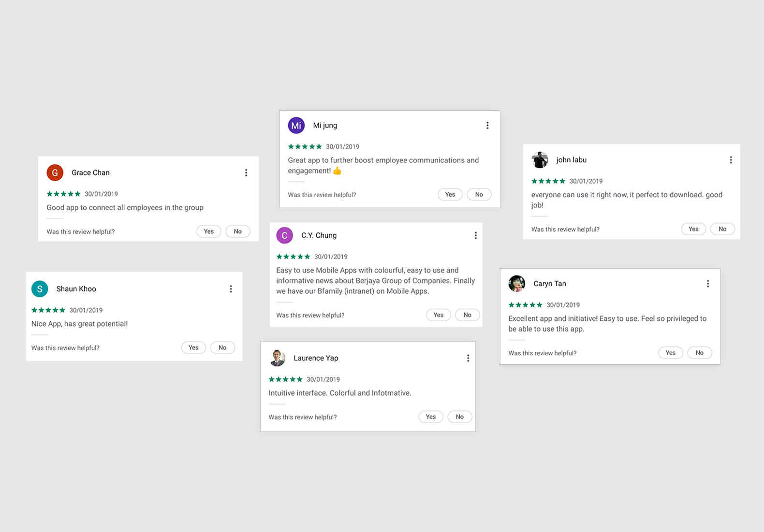Click No on Laurence Yap's review

pyautogui.click(x=460, y=417)
